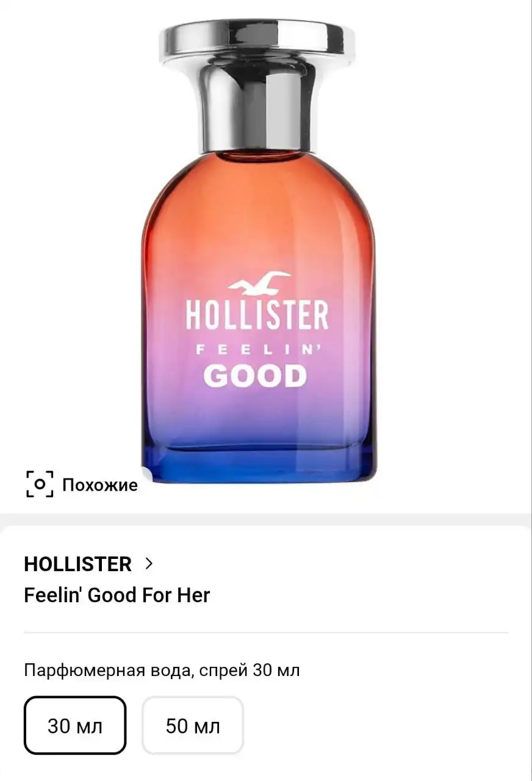
Task: Expand brand details with HOLLISTER chevron arrow
Action: 148,564
